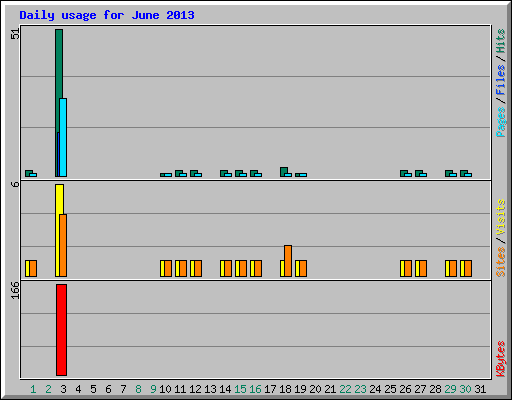Click day label 21 on x-axis
512x400 pixels.
[330, 389]
